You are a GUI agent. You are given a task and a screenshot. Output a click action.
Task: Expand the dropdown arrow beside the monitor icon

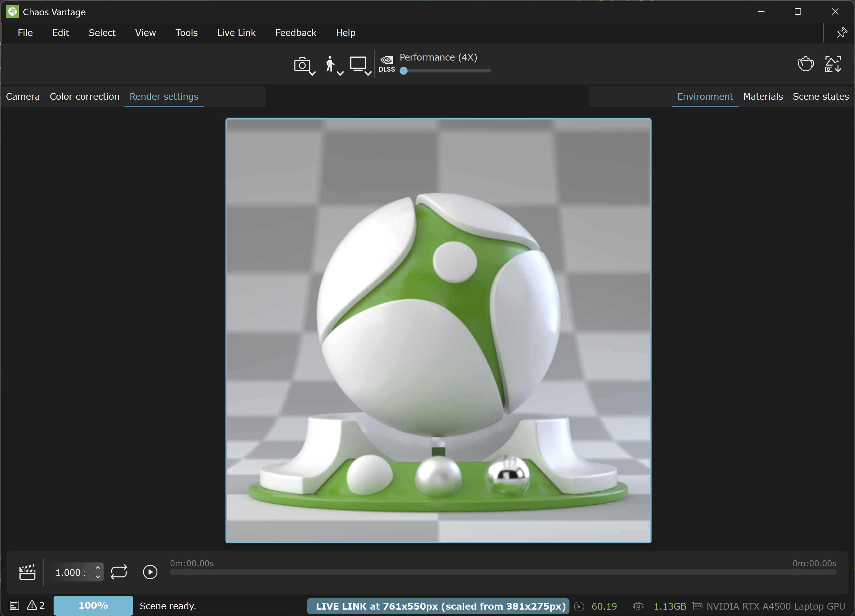click(x=368, y=74)
